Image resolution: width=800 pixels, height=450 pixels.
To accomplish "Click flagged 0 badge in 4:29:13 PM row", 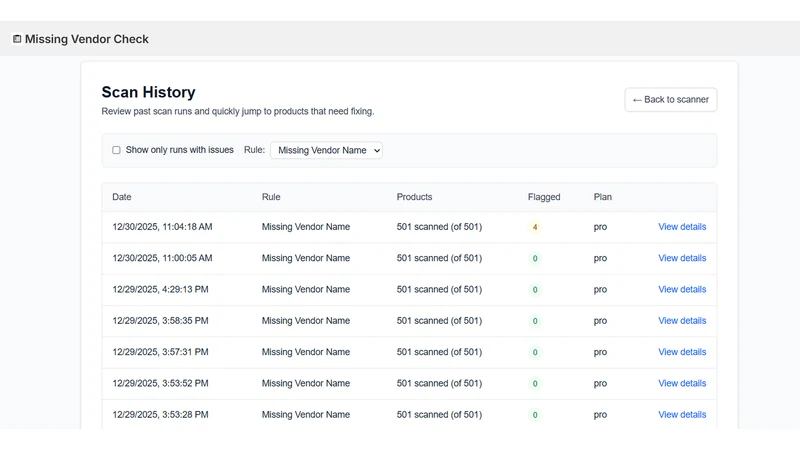I will click(x=535, y=290).
